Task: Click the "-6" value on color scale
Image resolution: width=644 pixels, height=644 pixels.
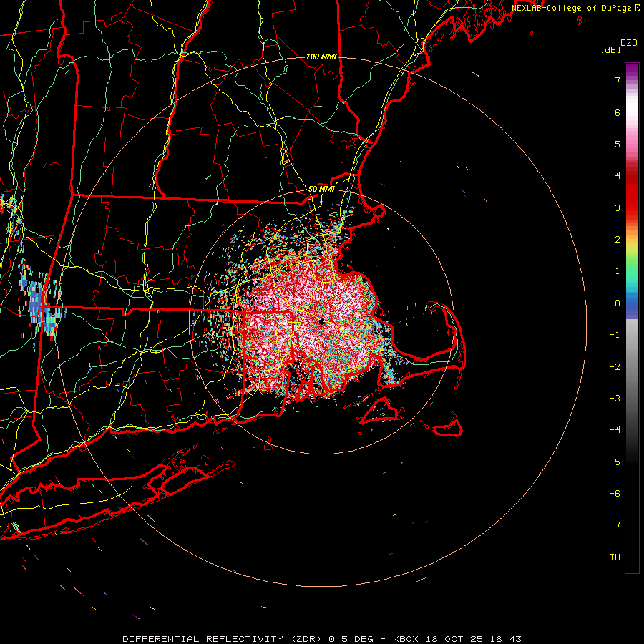Action: pyautogui.click(x=615, y=494)
